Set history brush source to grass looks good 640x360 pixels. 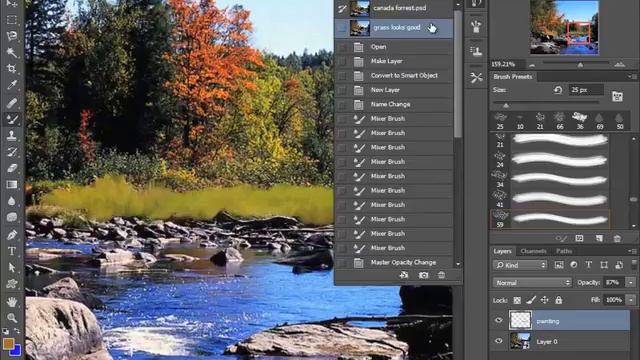(342, 28)
